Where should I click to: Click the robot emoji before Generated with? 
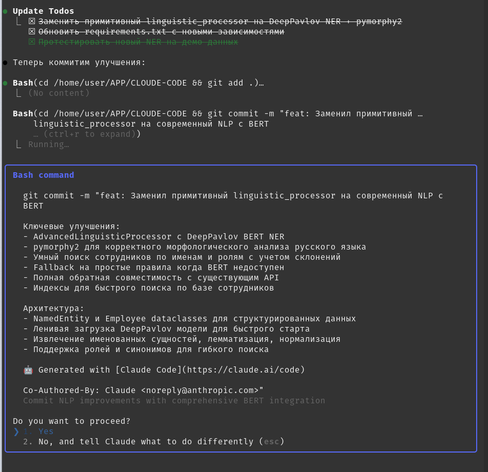28,370
